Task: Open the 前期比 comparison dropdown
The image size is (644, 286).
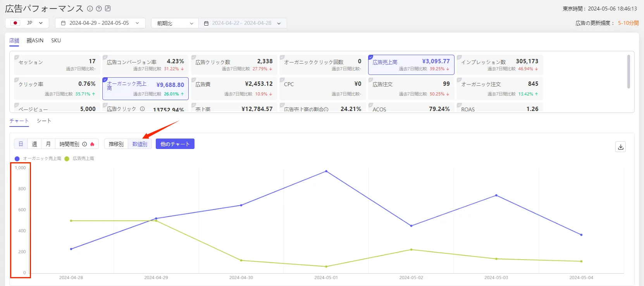Action: click(175, 23)
